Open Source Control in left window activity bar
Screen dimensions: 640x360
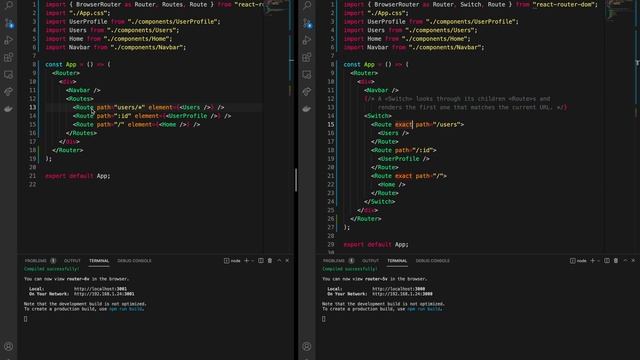(9, 23)
